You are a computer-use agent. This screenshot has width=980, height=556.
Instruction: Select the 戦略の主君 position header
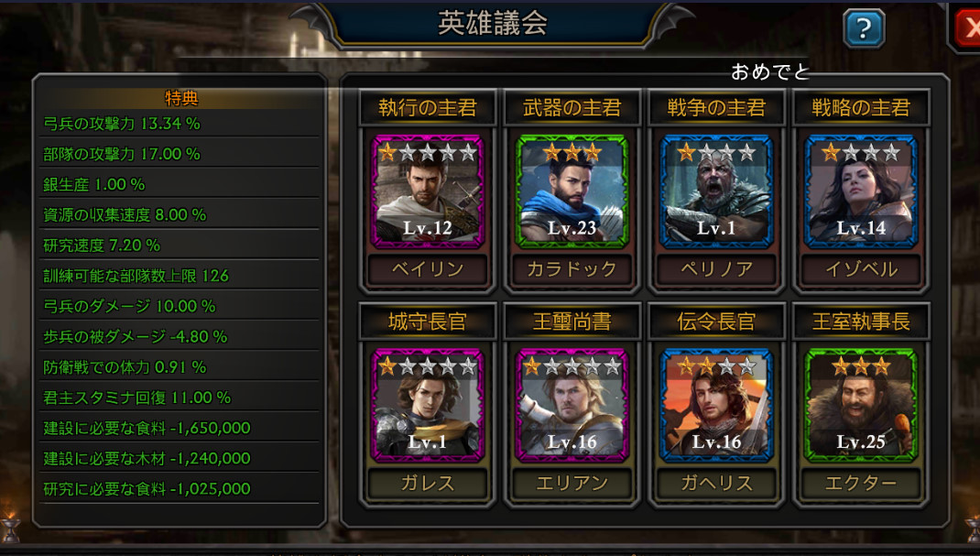tap(861, 107)
